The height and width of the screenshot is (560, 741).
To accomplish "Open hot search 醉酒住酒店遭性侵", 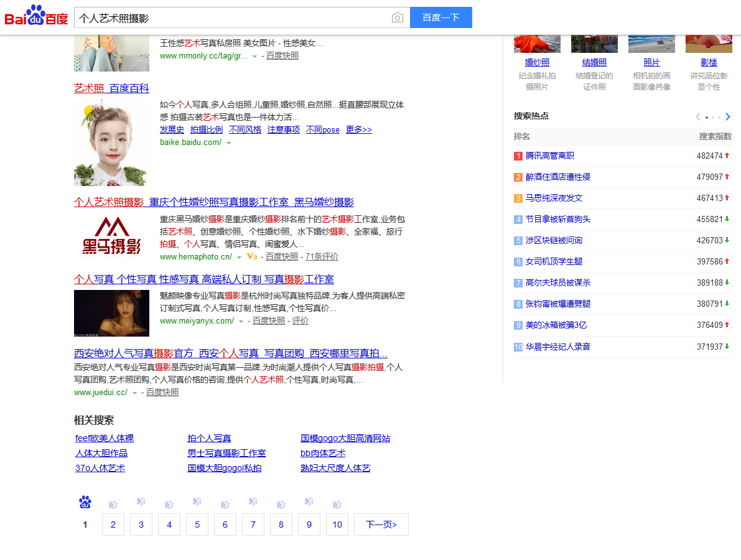I will point(558,177).
